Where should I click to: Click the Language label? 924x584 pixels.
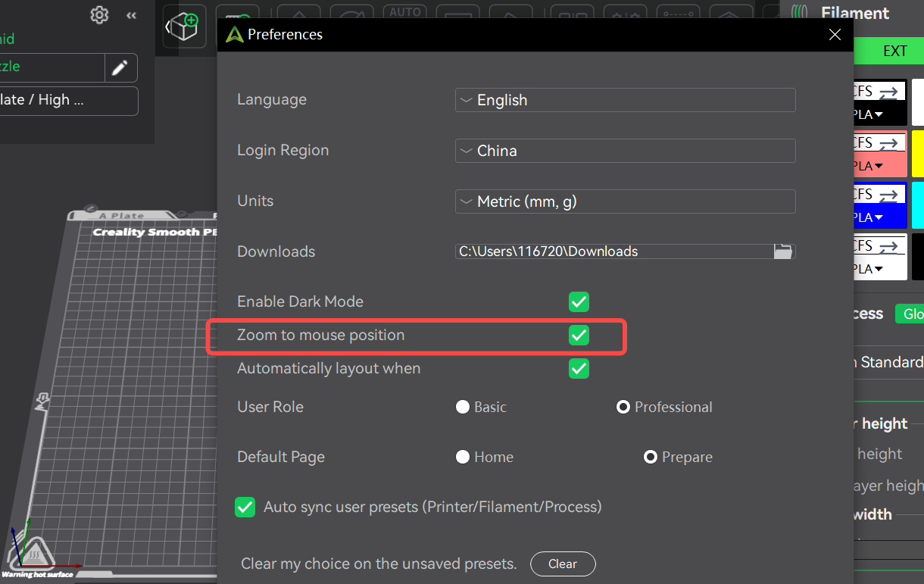pyautogui.click(x=272, y=99)
